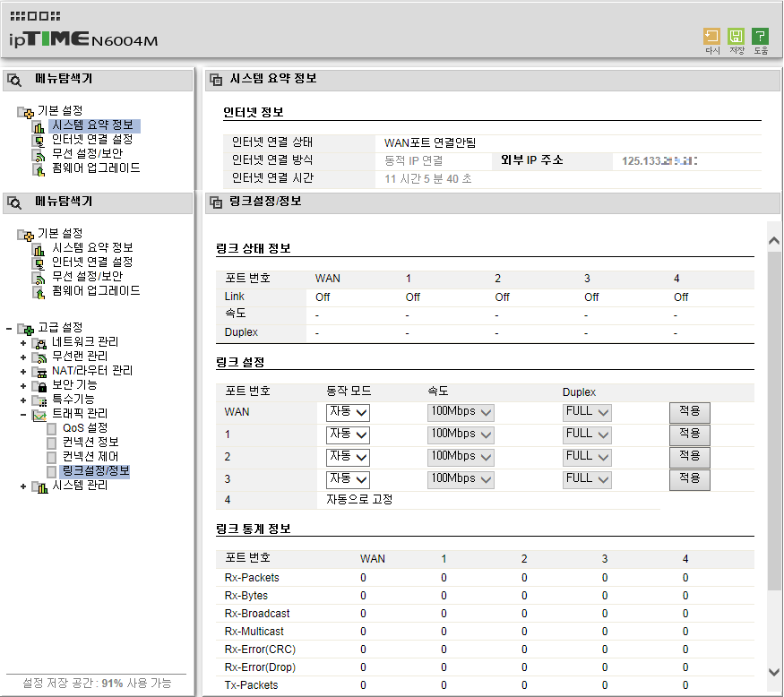The image size is (784, 697).
Task: Click the 저장 (save) icon in header
Action: (x=736, y=37)
